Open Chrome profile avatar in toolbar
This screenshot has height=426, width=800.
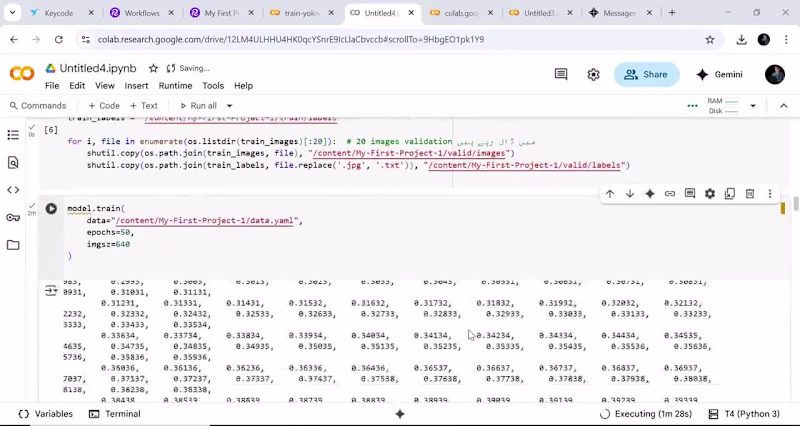coord(764,40)
